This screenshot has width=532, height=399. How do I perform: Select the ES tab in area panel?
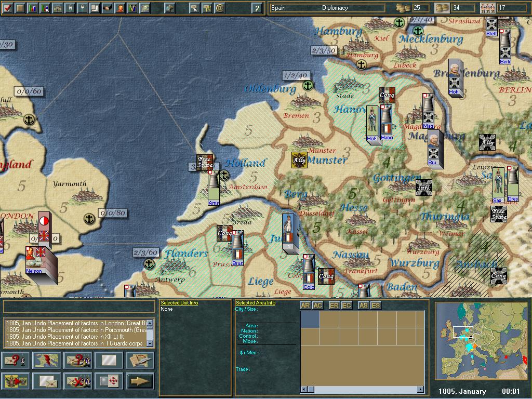click(376, 305)
